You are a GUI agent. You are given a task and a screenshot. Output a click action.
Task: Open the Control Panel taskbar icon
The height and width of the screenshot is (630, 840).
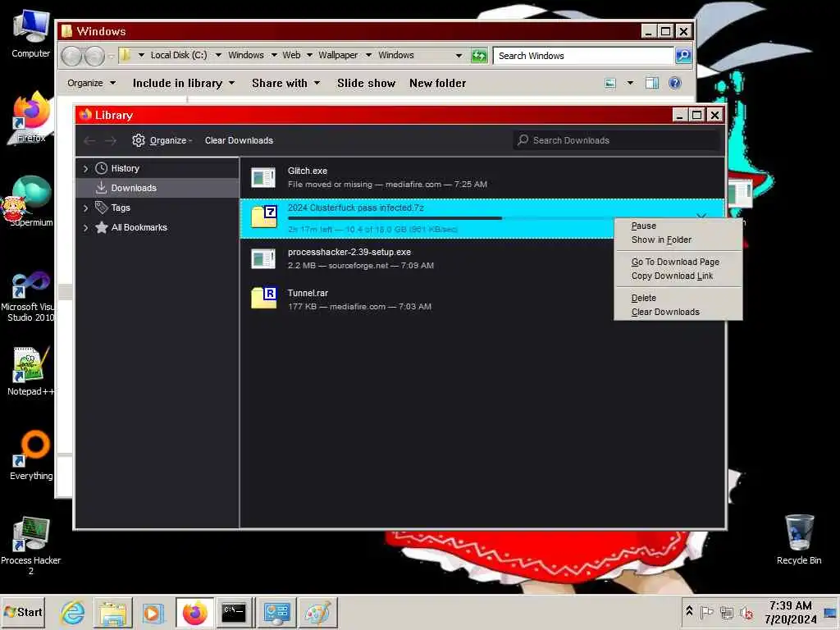tap(277, 613)
